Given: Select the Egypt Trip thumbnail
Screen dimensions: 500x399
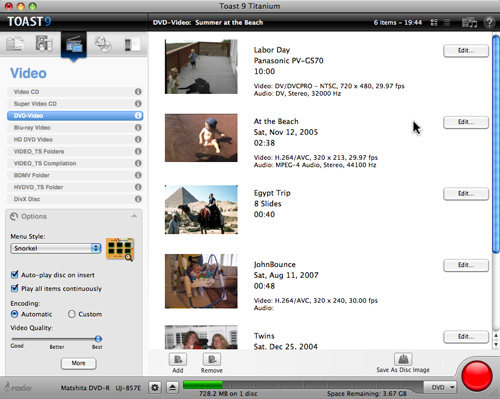Looking at the screenshot, I should (201, 209).
